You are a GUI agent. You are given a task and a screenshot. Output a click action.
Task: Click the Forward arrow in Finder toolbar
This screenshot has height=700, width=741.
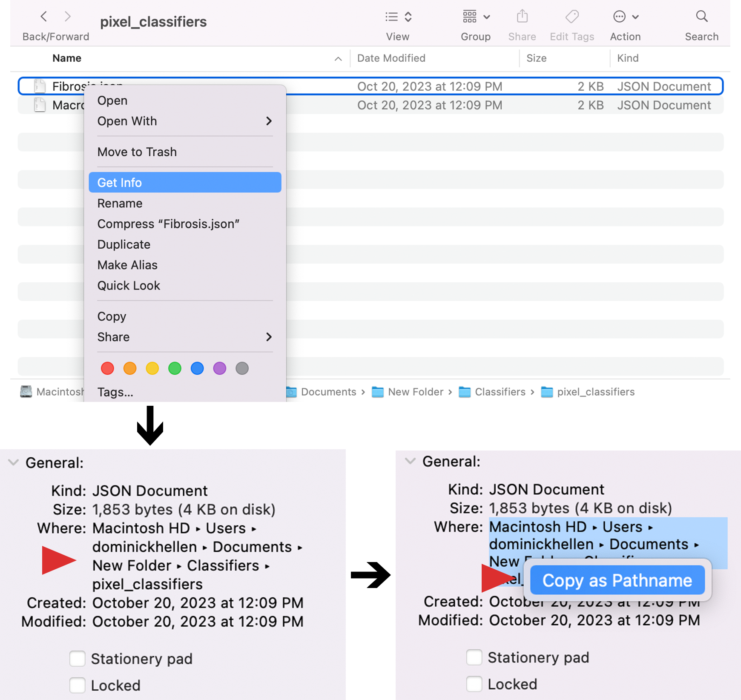68,17
